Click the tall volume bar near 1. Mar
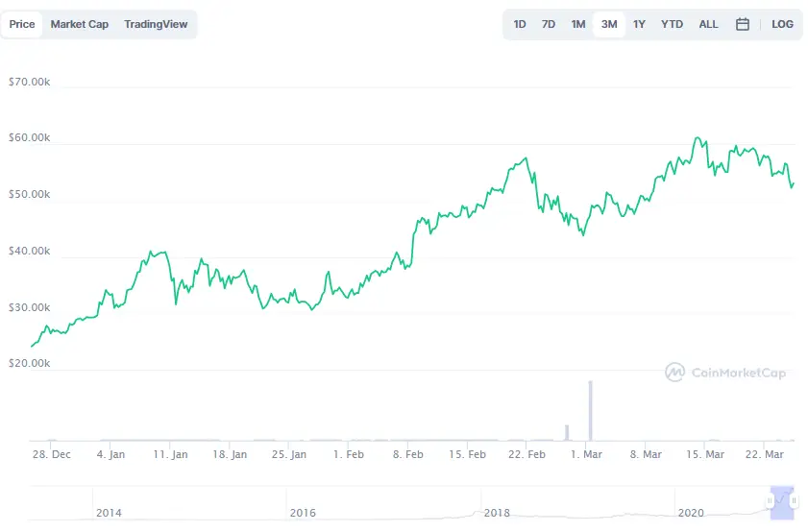808x532 pixels. 591,410
